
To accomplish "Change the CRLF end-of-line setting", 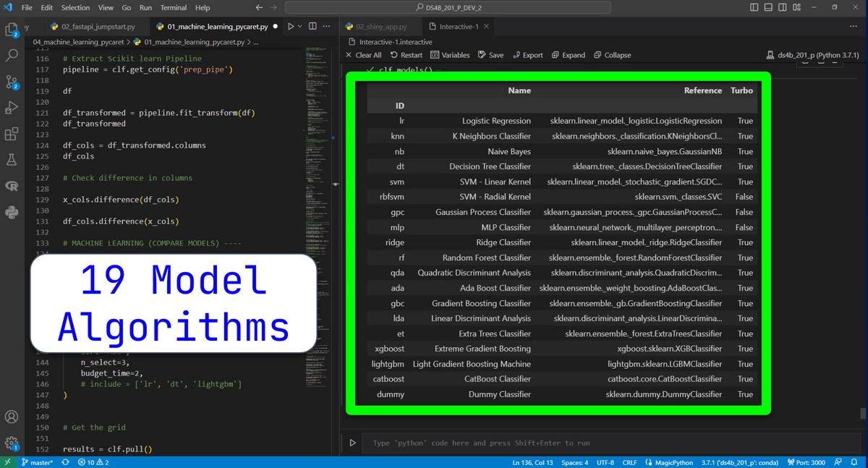I will click(629, 462).
